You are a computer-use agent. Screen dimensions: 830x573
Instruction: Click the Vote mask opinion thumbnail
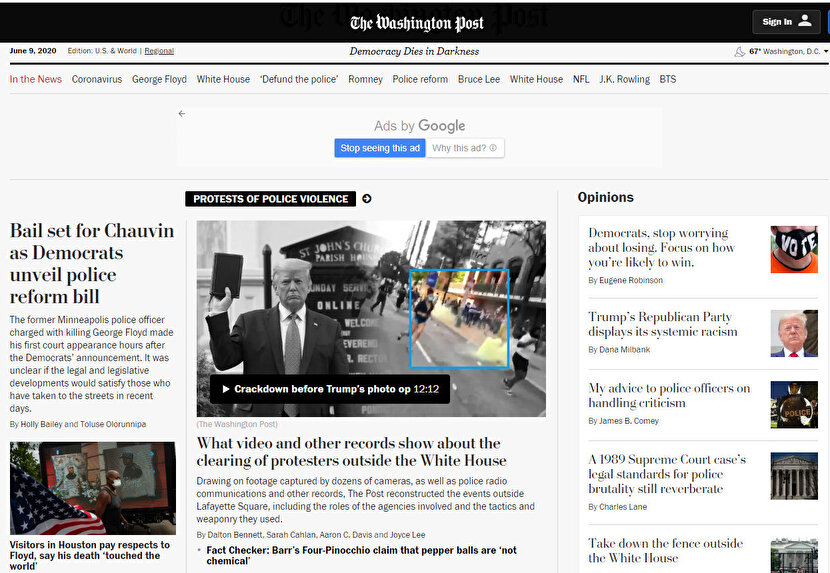tap(793, 249)
